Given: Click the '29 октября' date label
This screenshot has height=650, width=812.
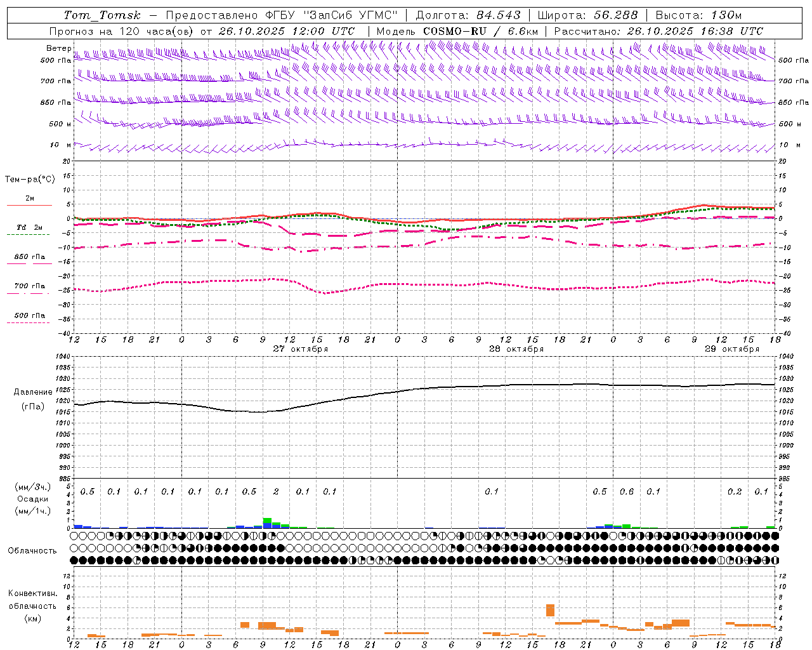Looking at the screenshot, I should [732, 349].
